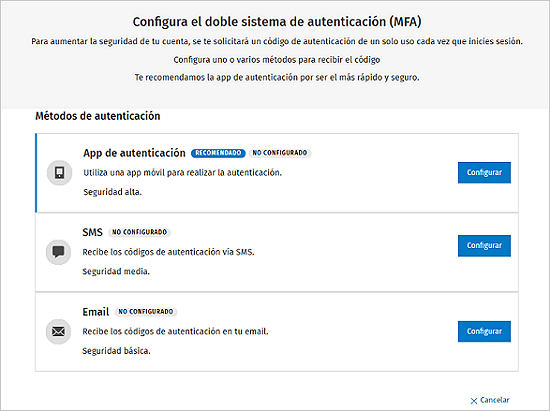
Task: Click NO CONFIGURADO badge beside App de autenticación
Action: tap(280, 153)
